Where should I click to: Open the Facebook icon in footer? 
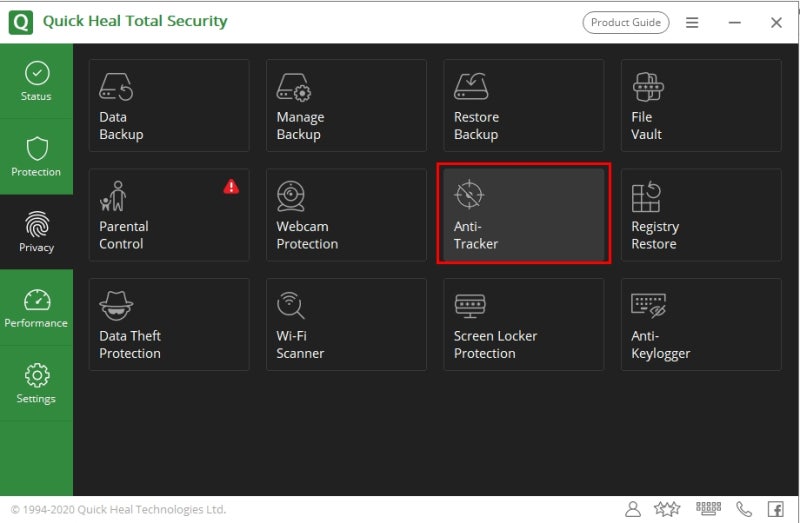pos(776,509)
